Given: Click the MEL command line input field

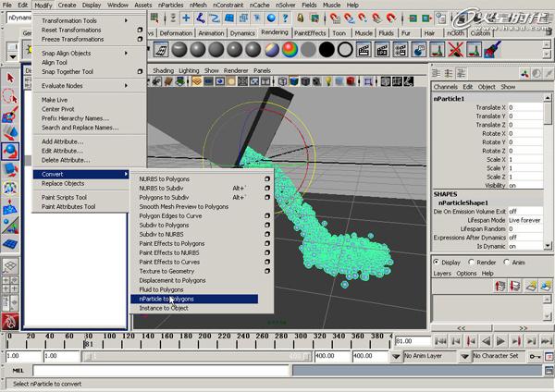Looking at the screenshot, I should pyautogui.click(x=161, y=371).
